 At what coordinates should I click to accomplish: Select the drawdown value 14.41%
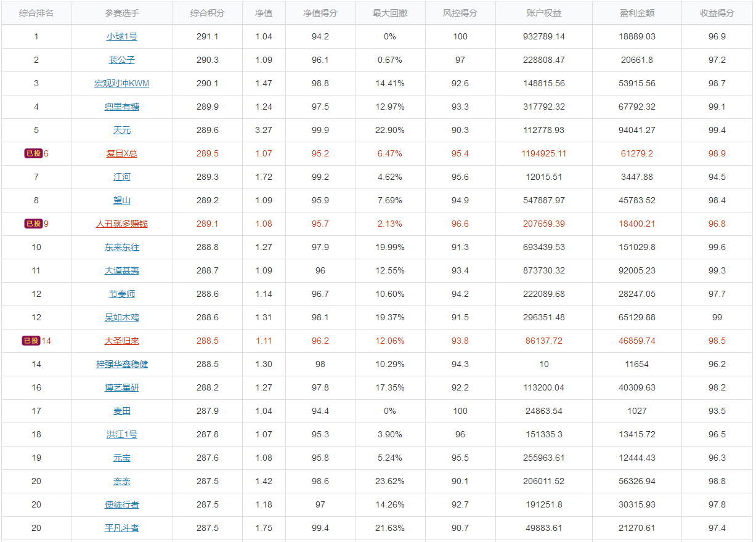[389, 83]
